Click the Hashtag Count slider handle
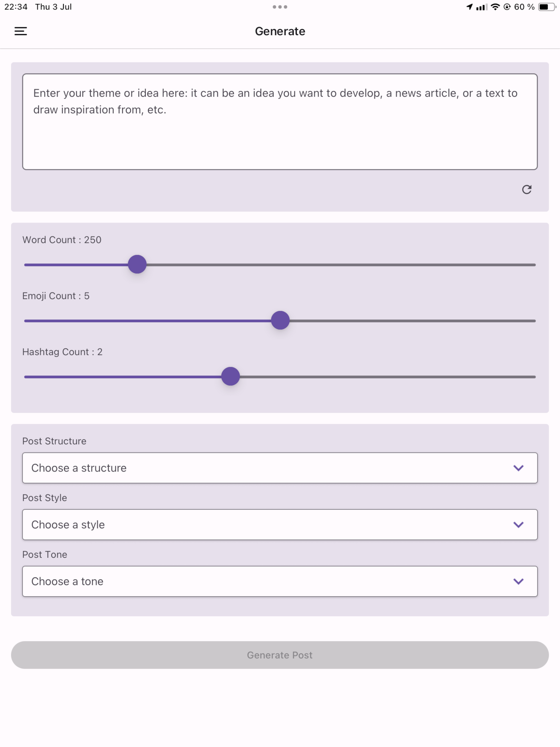This screenshot has height=747, width=560. click(231, 377)
